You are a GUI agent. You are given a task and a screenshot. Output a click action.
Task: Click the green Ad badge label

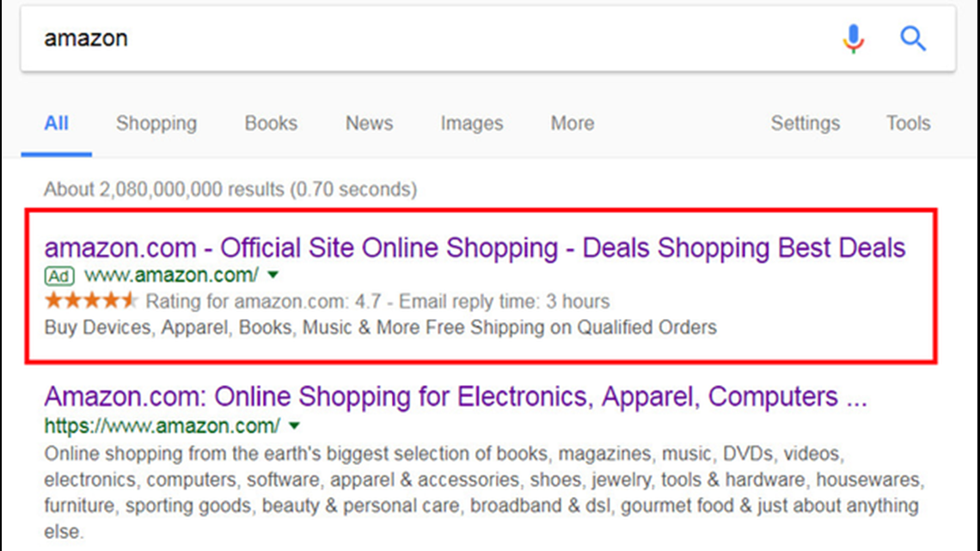59,276
